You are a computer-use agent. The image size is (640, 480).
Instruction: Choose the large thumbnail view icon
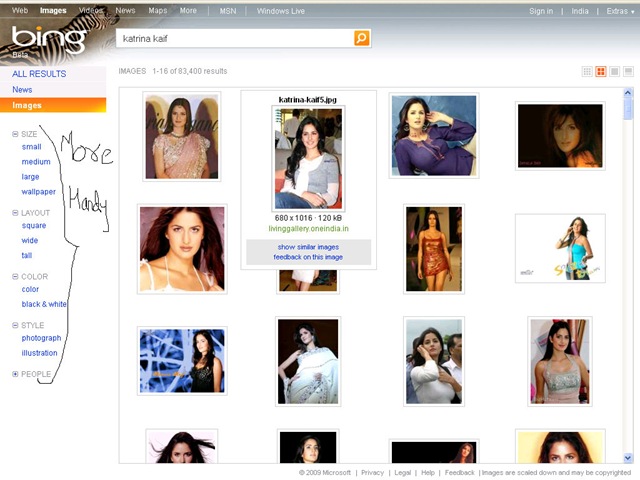[x=614, y=72]
